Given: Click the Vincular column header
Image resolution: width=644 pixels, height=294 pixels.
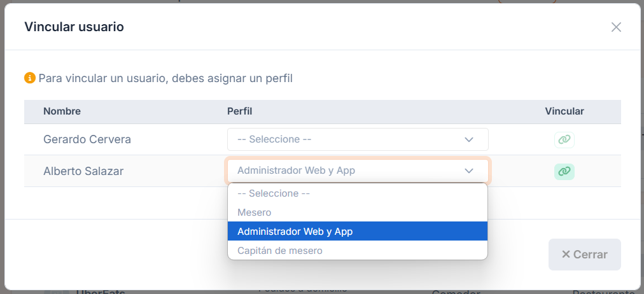Looking at the screenshot, I should [x=564, y=111].
